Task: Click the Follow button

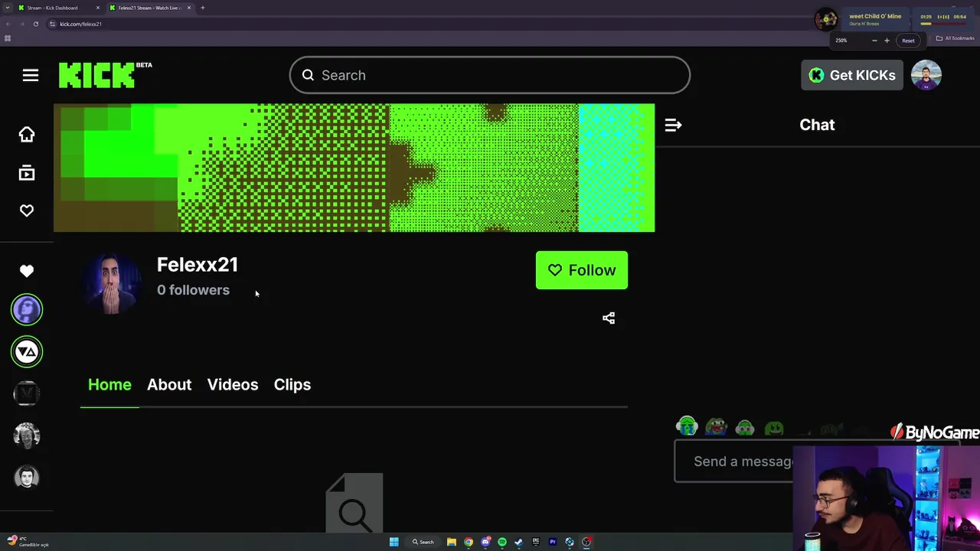Action: click(582, 270)
